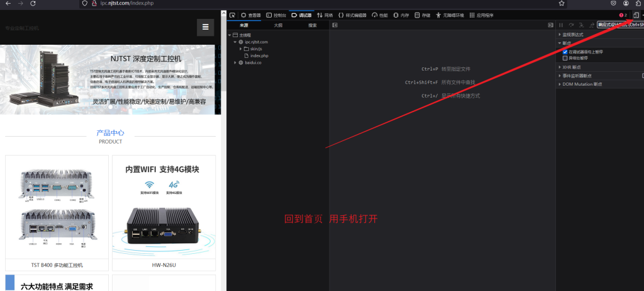Click the element picker icon in DevTools

coord(232,14)
